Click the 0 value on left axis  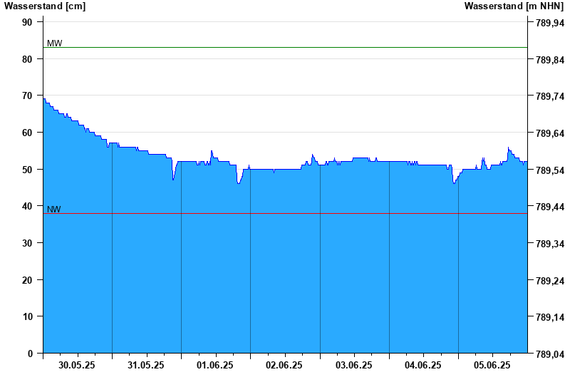point(30,354)
